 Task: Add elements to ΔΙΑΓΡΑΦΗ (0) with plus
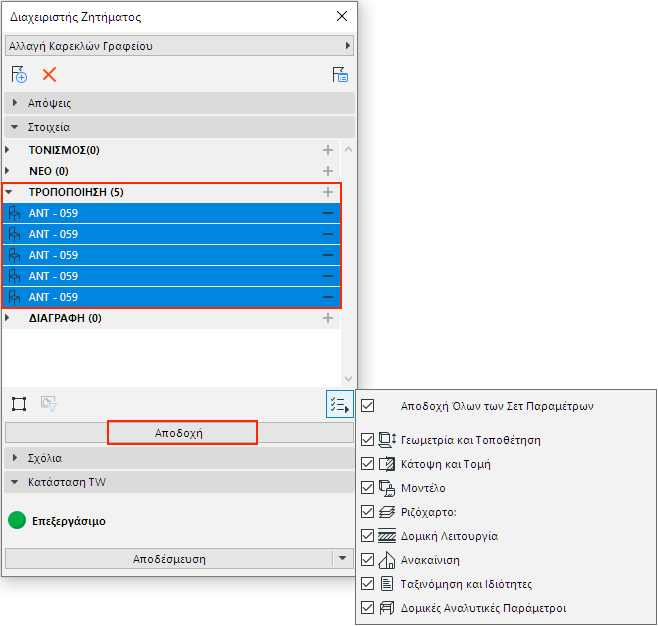328,318
